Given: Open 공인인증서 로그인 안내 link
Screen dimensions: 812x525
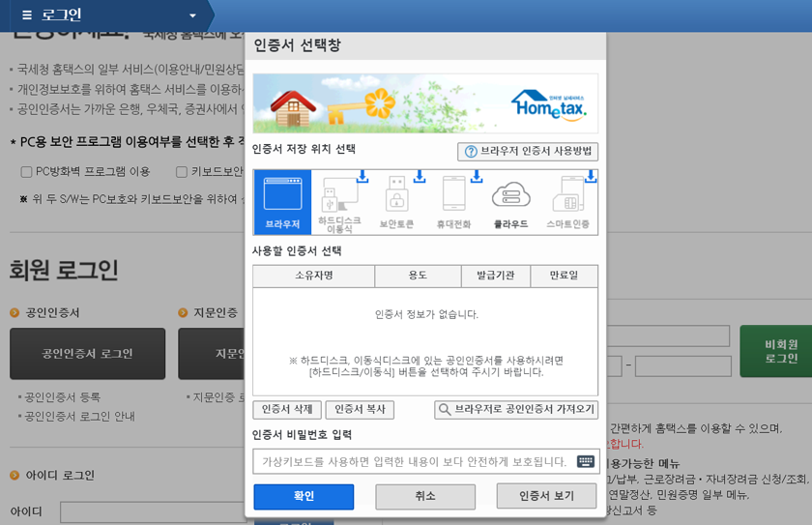Looking at the screenshot, I should tap(79, 417).
